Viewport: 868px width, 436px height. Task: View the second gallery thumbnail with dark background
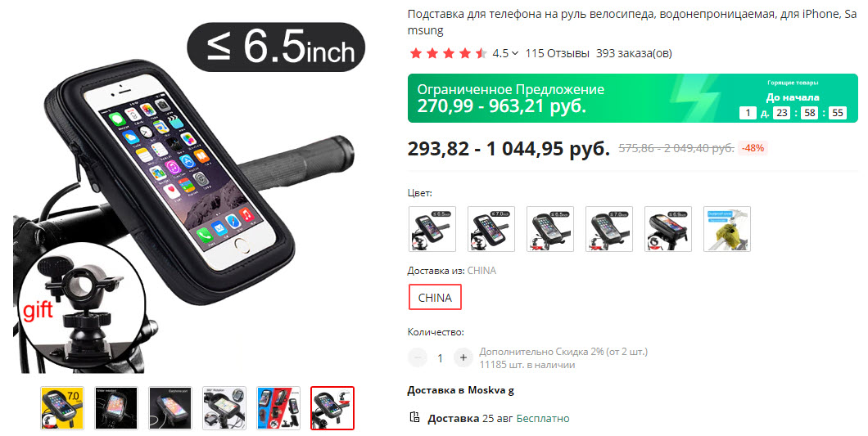[x=116, y=408]
